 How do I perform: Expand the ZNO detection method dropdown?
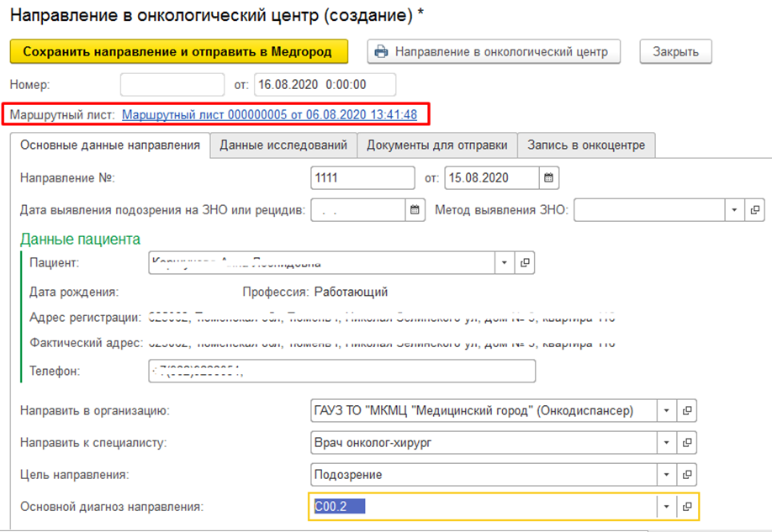[734, 210]
